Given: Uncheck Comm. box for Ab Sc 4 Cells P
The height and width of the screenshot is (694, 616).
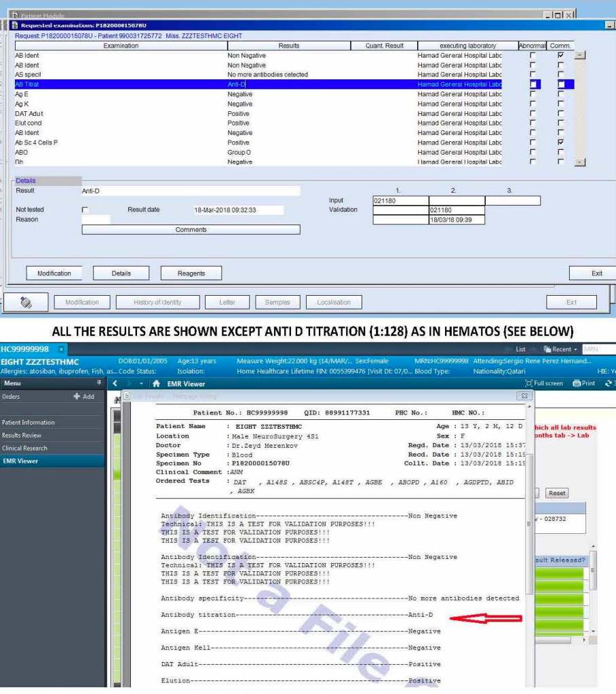Looking at the screenshot, I should 560,143.
